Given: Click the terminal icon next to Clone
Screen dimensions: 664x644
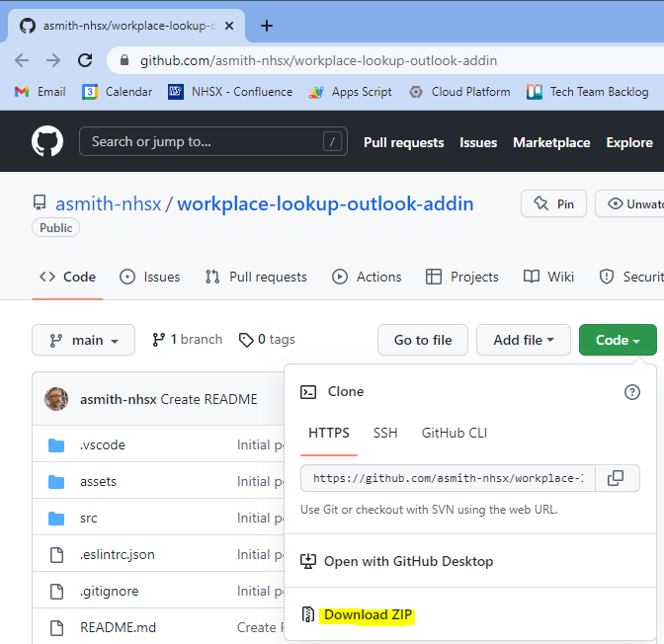Looking at the screenshot, I should tap(308, 392).
